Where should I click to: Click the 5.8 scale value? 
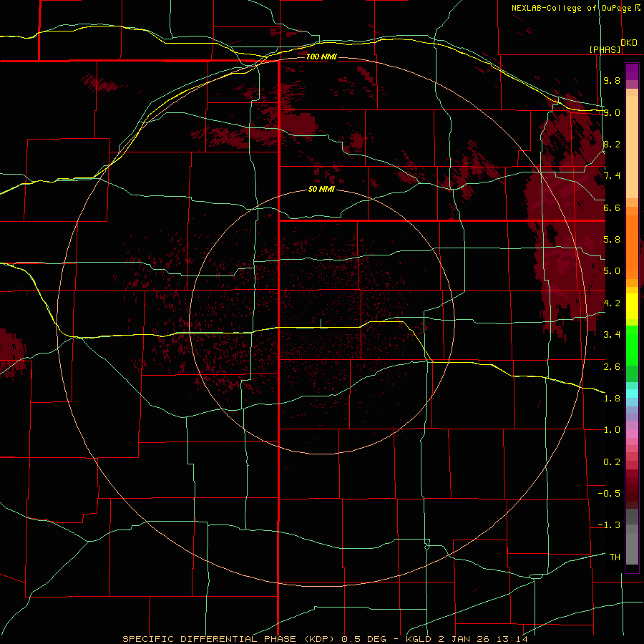click(x=612, y=240)
